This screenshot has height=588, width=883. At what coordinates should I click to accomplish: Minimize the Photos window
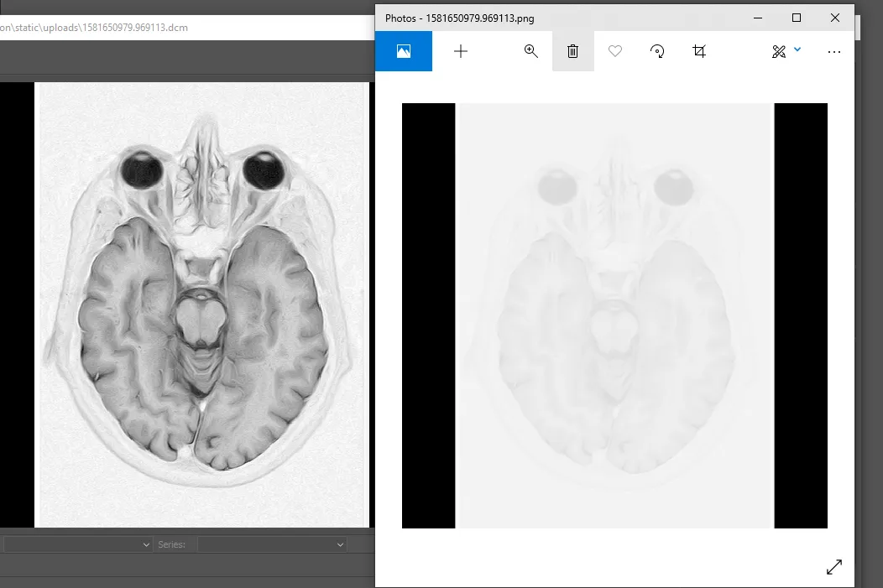click(758, 18)
